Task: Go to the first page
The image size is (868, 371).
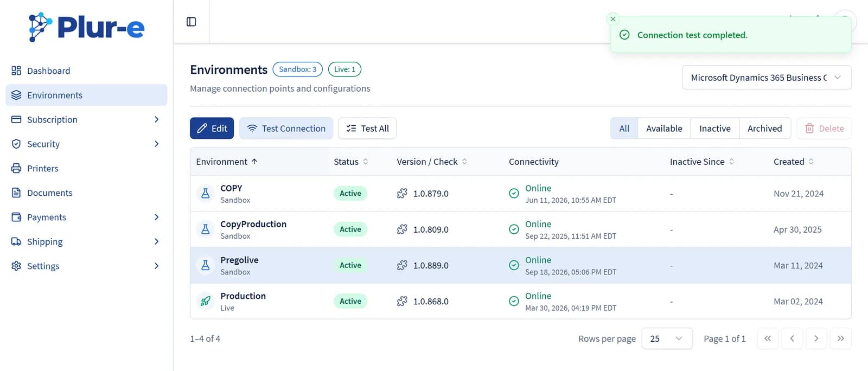Action: [768, 338]
